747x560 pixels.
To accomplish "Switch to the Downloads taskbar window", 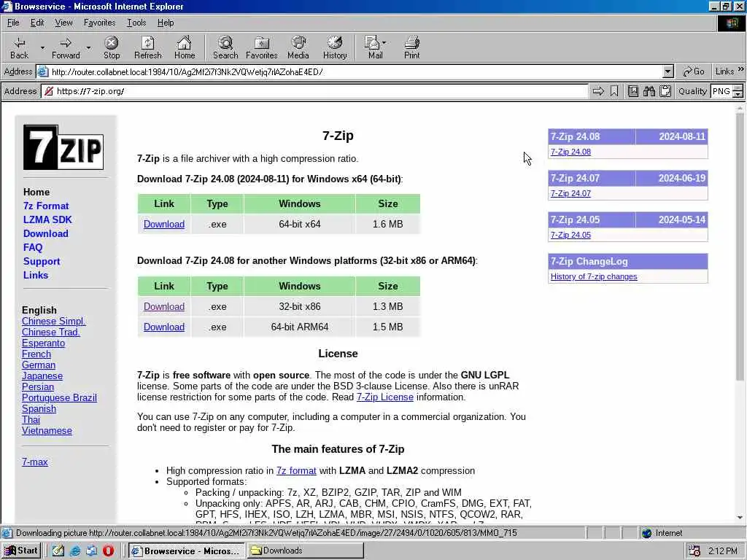I will tap(305, 551).
